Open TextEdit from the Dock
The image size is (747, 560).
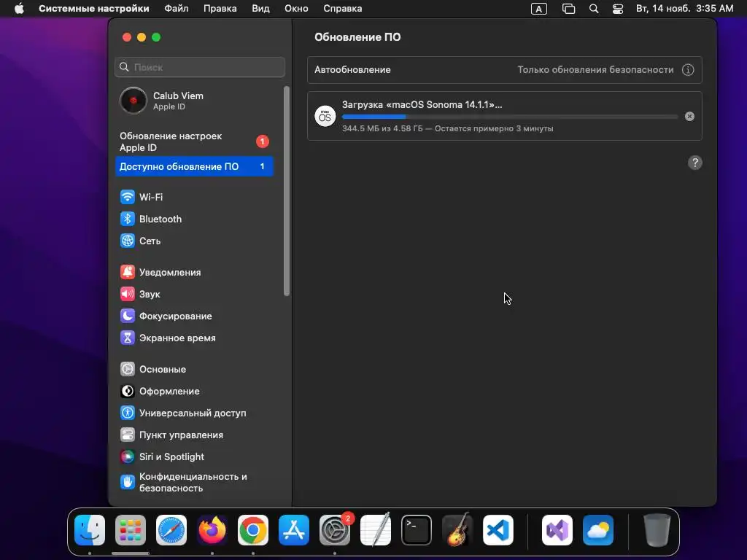click(x=376, y=530)
